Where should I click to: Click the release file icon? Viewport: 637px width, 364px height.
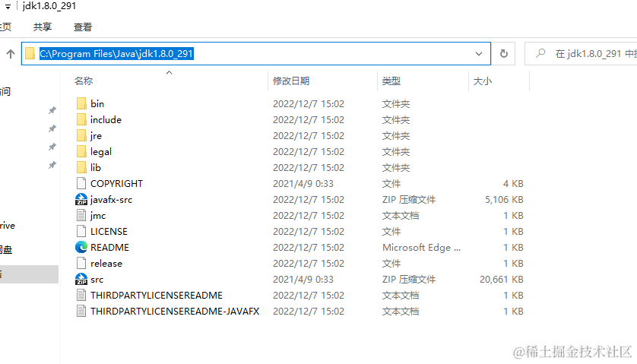(81, 263)
